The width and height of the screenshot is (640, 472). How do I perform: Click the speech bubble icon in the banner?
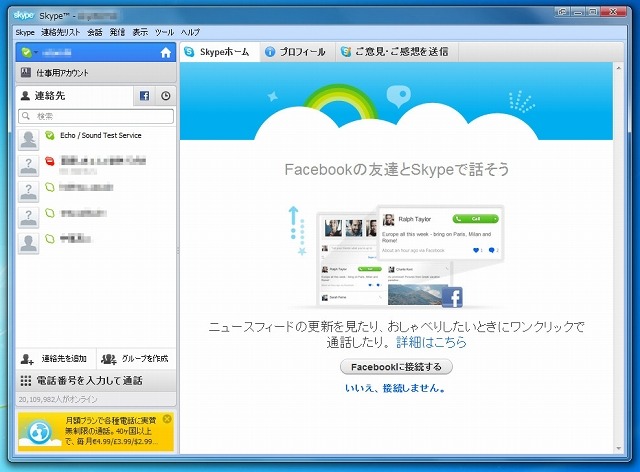[399, 96]
